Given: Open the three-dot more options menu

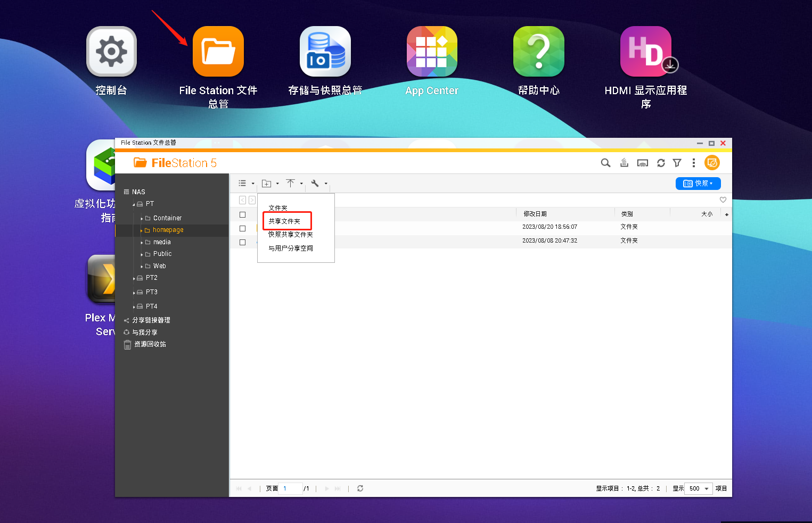Looking at the screenshot, I should point(693,163).
